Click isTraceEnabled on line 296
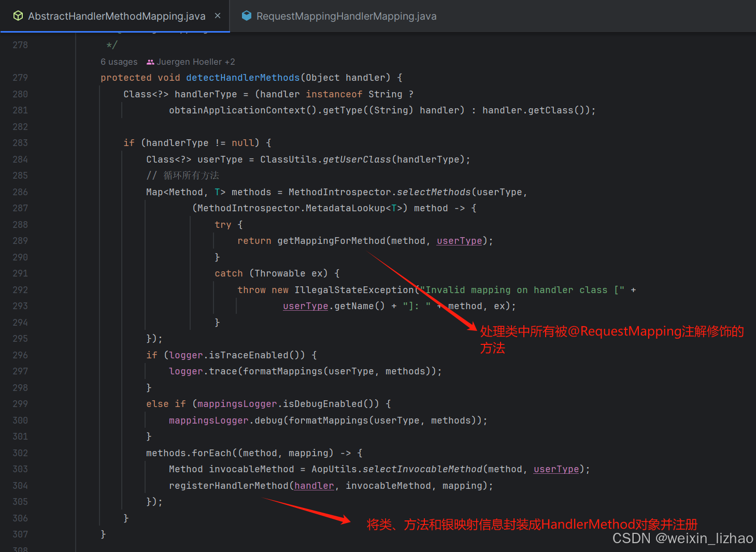756x552 pixels. point(248,355)
